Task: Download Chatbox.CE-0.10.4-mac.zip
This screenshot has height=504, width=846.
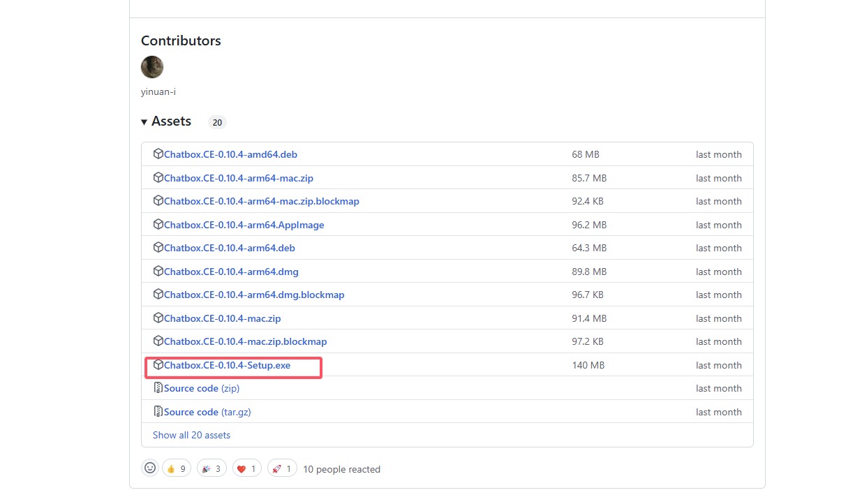Action: (x=223, y=318)
